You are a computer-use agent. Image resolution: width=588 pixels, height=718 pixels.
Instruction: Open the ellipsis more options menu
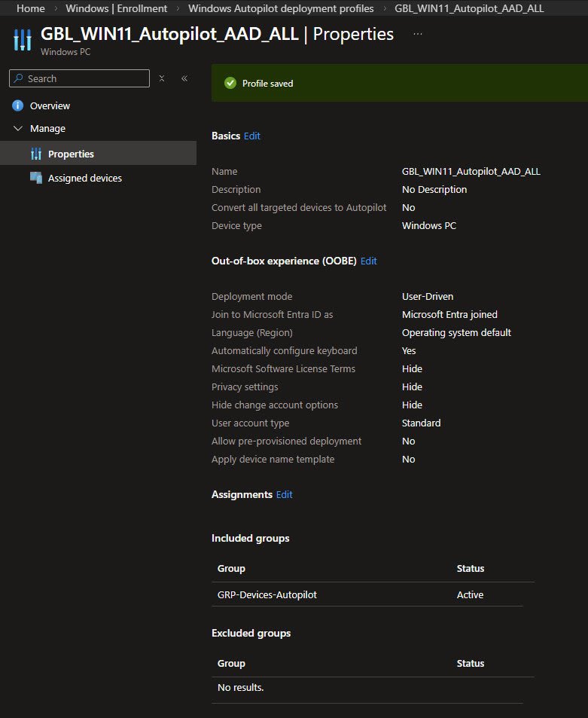418,34
